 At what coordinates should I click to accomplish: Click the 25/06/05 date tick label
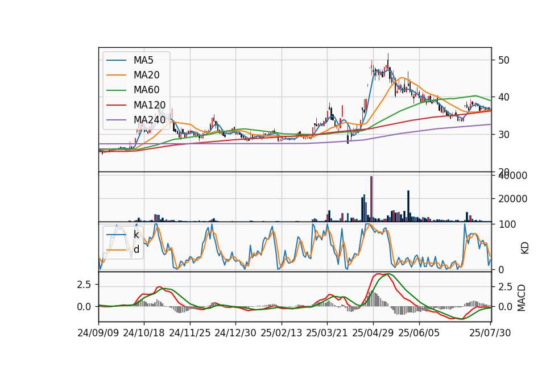(x=419, y=333)
